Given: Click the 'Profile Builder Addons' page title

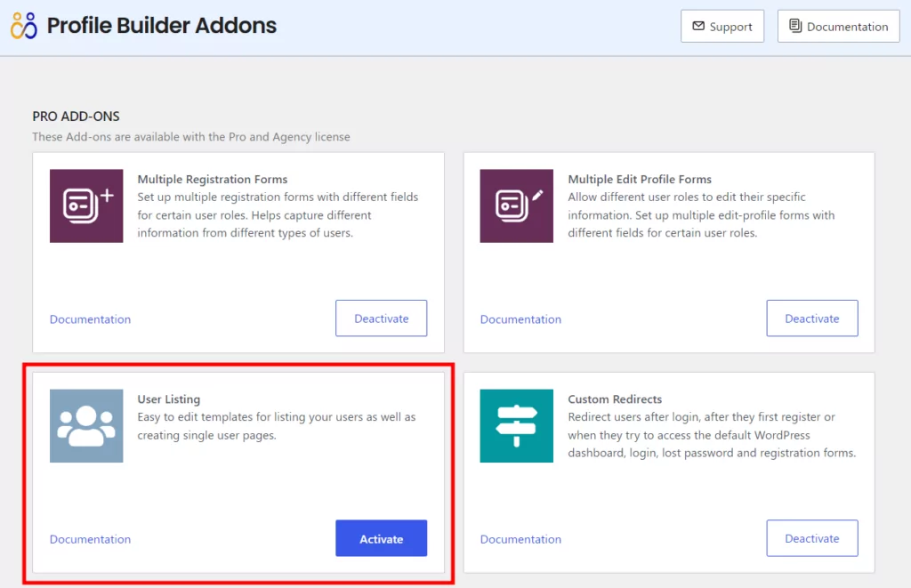Looking at the screenshot, I should 162,26.
